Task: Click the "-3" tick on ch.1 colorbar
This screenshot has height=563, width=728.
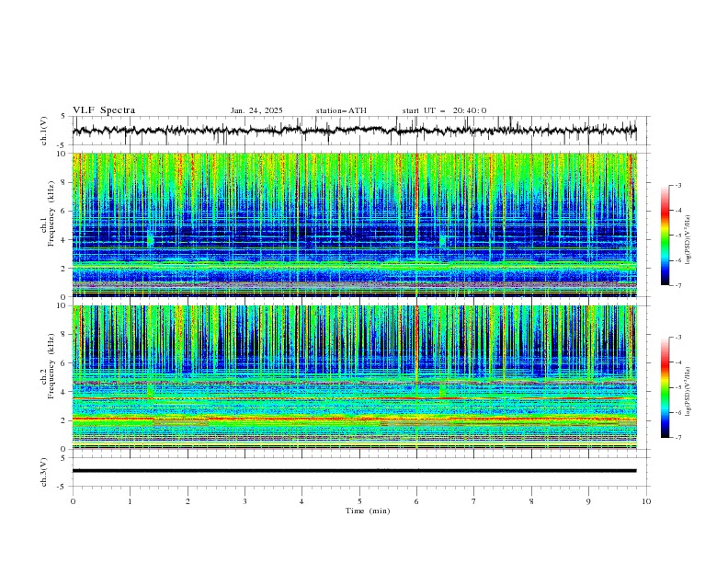Action: (678, 186)
